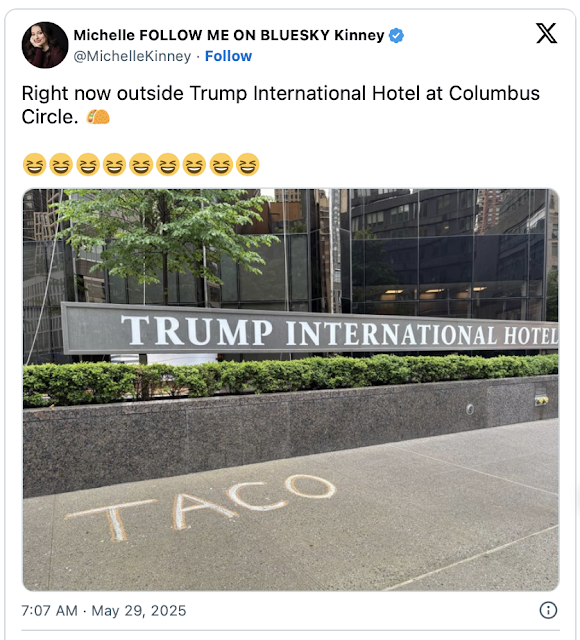Click the first laughing emoji
This screenshot has width=580, height=640.
34,164
